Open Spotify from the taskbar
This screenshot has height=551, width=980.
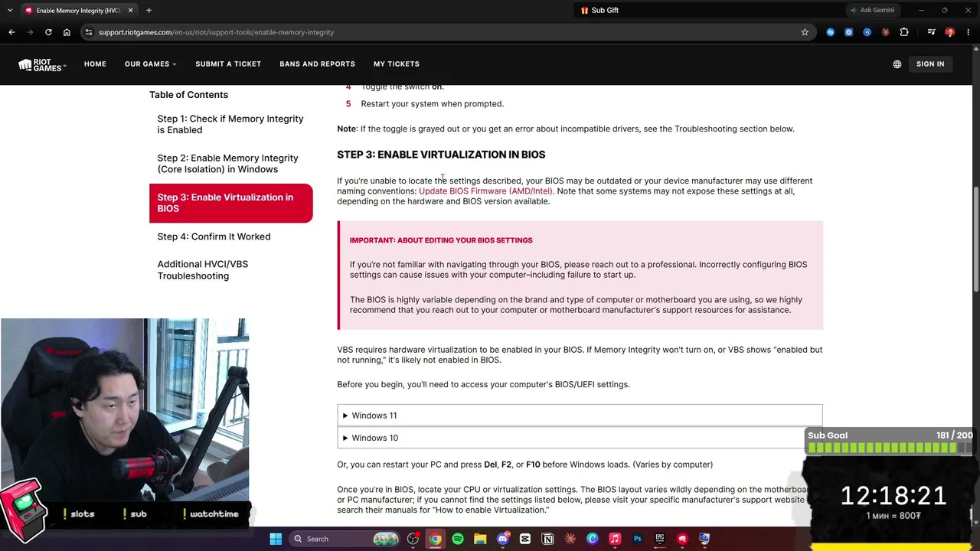(458, 539)
